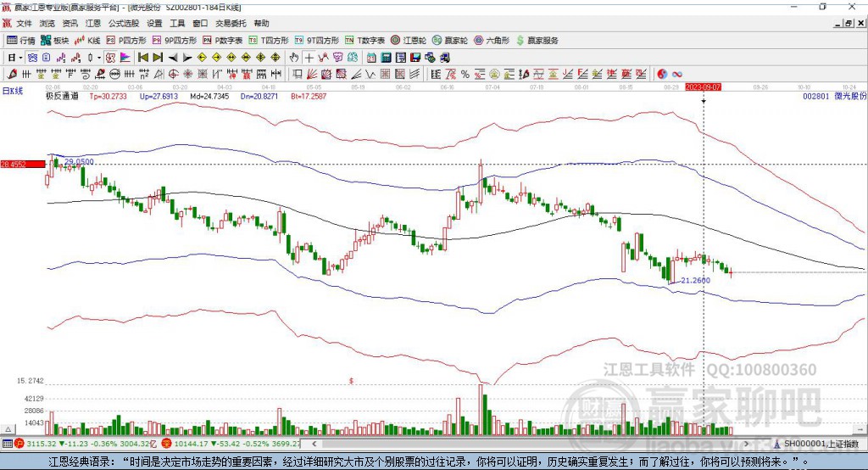Click the Tp=30.2733 indicator value
The width and height of the screenshot is (868, 470).
(108, 96)
